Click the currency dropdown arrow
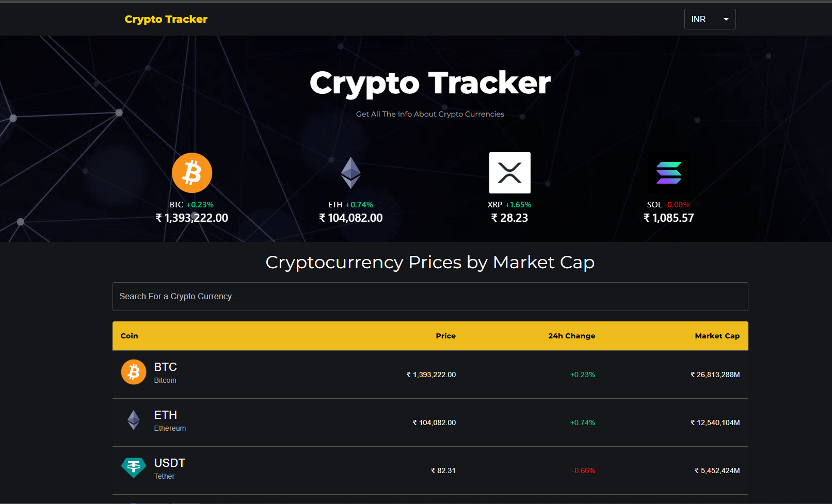Screen dimensions: 832x504 tap(726, 19)
